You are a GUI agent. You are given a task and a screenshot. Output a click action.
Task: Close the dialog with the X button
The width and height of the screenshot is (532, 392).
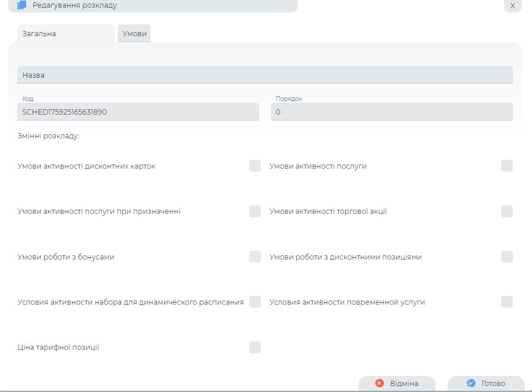[512, 5]
